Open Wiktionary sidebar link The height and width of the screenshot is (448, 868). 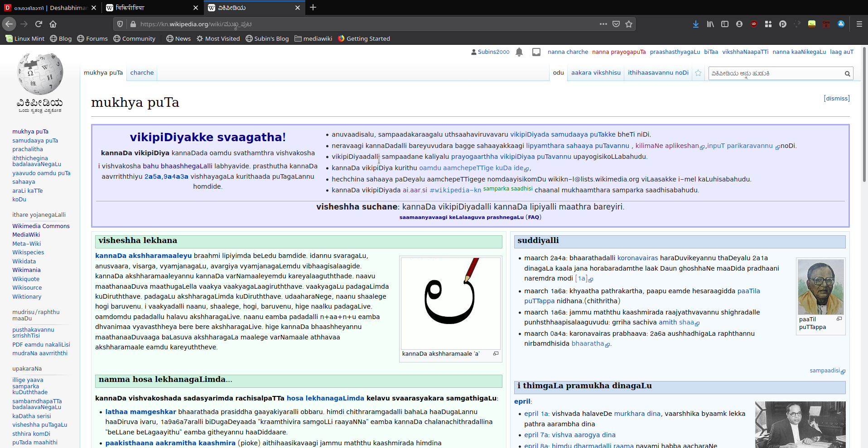pyautogui.click(x=27, y=296)
